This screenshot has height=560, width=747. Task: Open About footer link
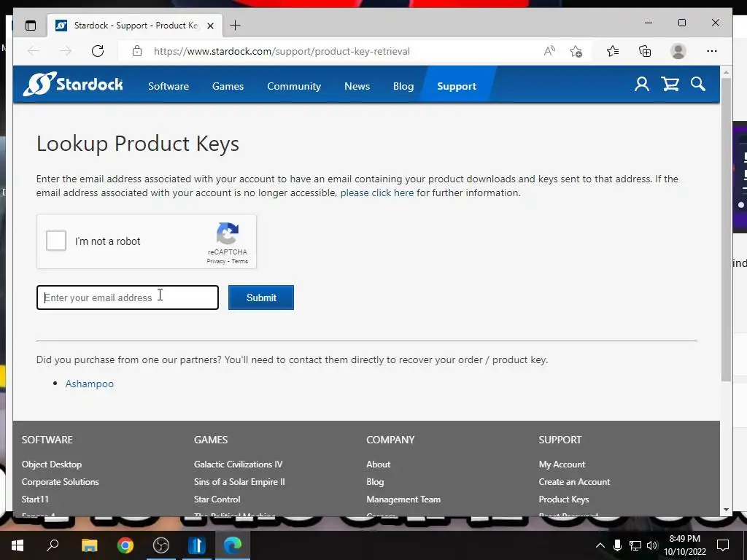(379, 464)
